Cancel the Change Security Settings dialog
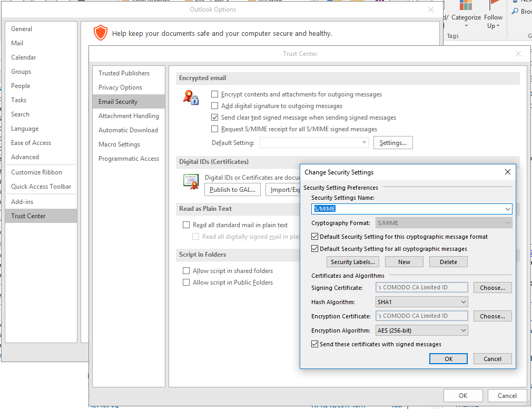Image resolution: width=532 pixels, height=409 pixels. (x=492, y=359)
